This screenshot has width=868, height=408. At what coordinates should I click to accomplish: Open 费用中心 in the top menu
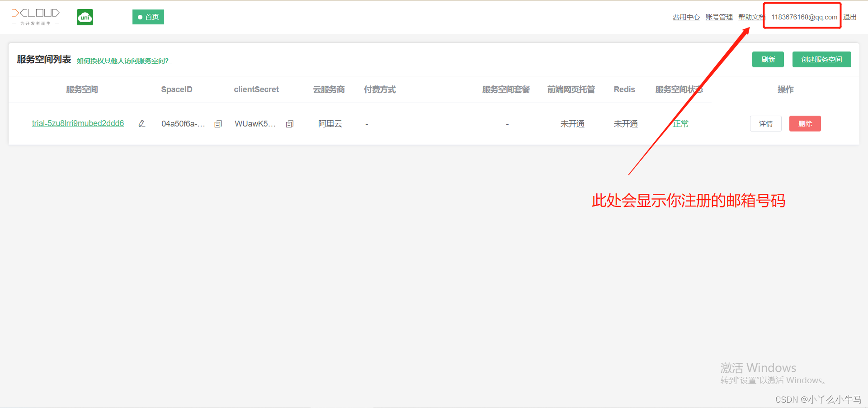click(x=686, y=17)
